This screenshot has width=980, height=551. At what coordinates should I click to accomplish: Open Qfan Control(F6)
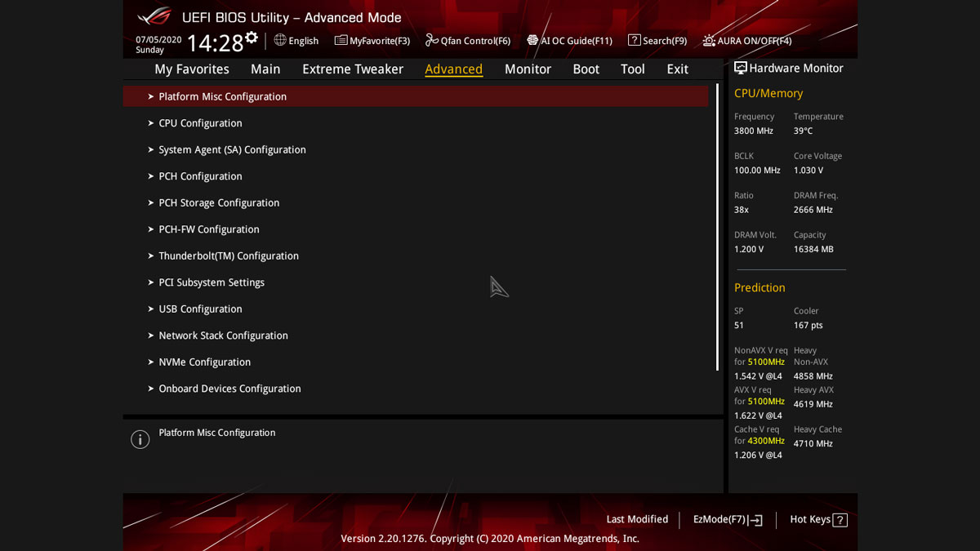(x=468, y=41)
